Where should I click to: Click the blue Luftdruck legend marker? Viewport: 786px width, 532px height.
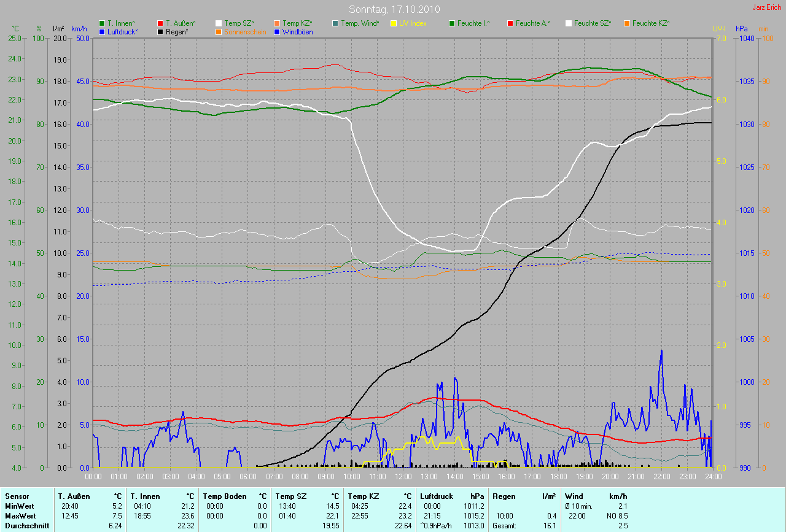click(103, 31)
